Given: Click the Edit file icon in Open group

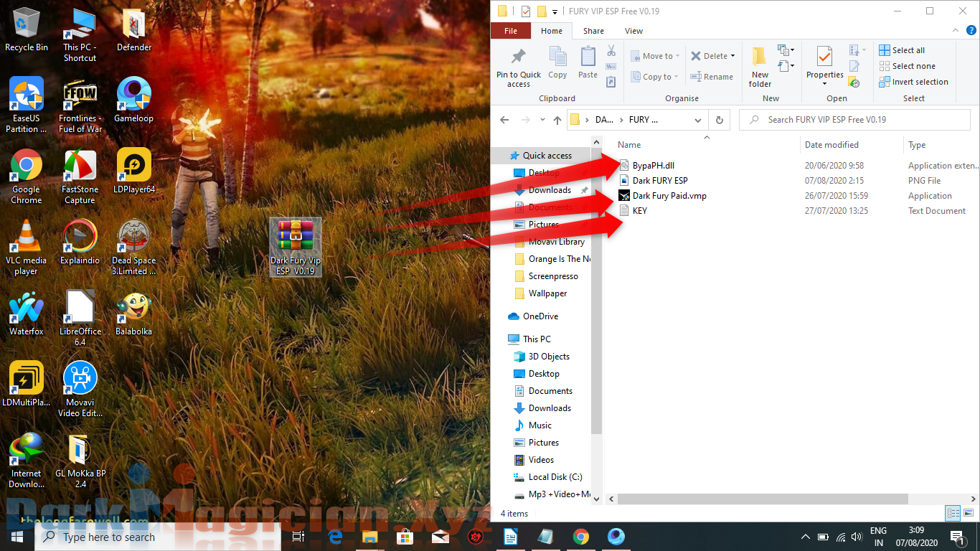Looking at the screenshot, I should [854, 66].
